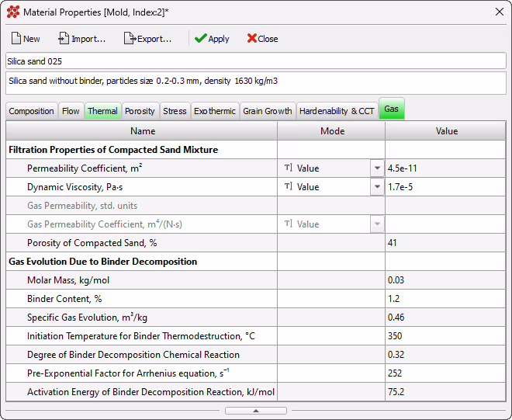
Task: Select 'Gas Permeability, std. units' row name
Action: 82,206
